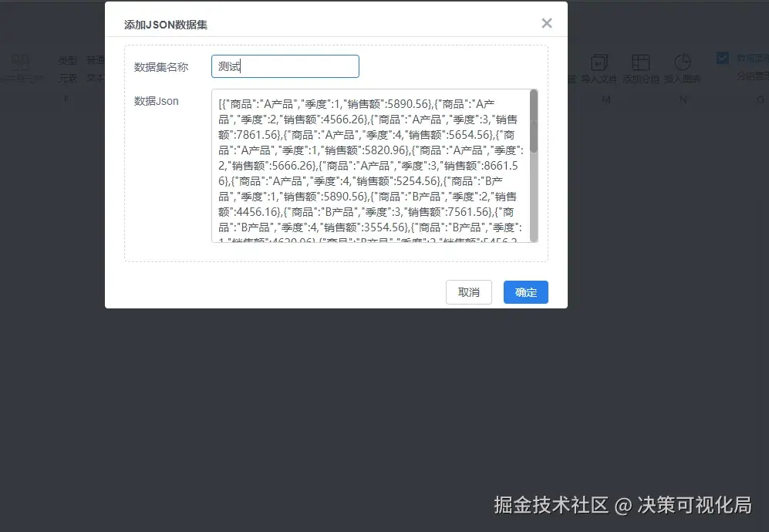
Task: Click the 数据集名称 name input box
Action: (285, 66)
